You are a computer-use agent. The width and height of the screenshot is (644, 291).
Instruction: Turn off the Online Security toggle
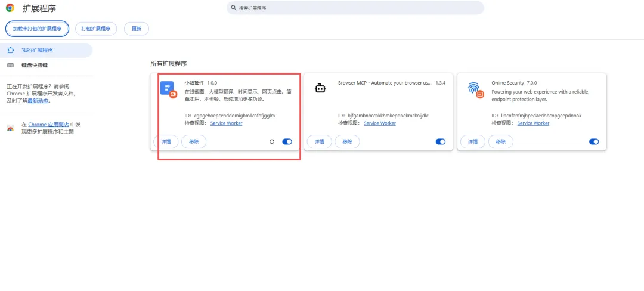pos(594,141)
